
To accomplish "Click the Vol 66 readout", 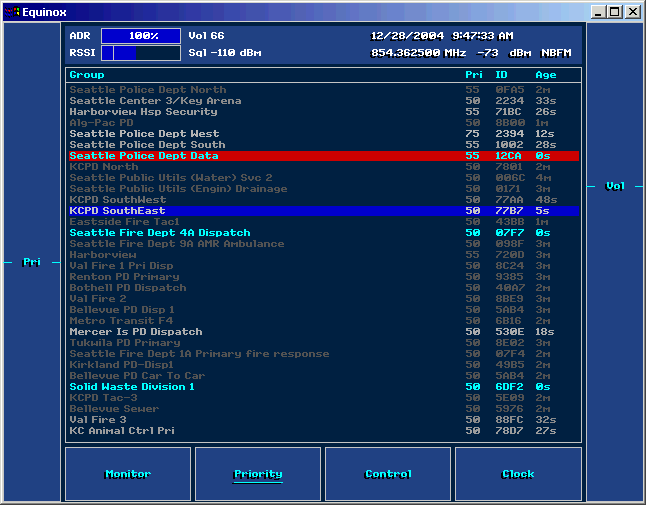I will pos(206,36).
